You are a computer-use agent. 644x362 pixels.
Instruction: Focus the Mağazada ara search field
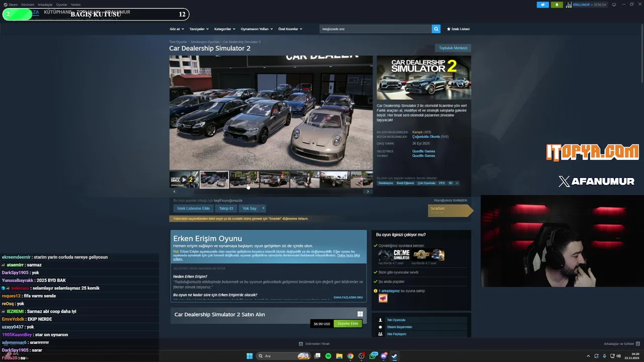[x=376, y=29]
